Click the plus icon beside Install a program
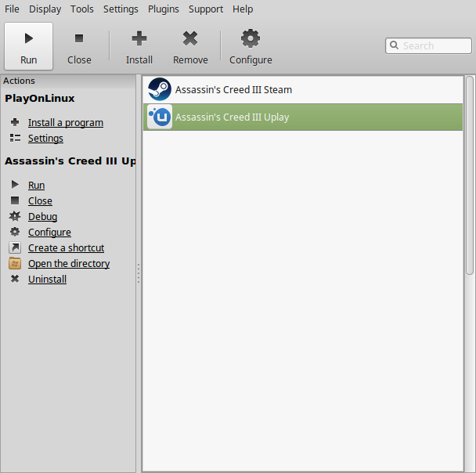 pyautogui.click(x=15, y=122)
